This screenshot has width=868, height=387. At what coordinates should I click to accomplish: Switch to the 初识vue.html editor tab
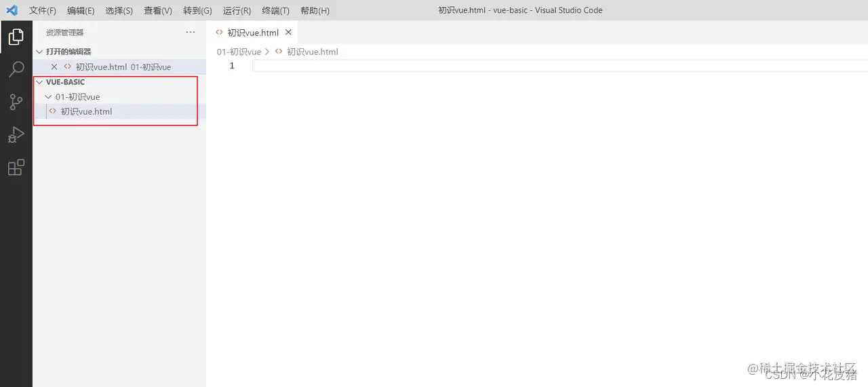coord(252,32)
